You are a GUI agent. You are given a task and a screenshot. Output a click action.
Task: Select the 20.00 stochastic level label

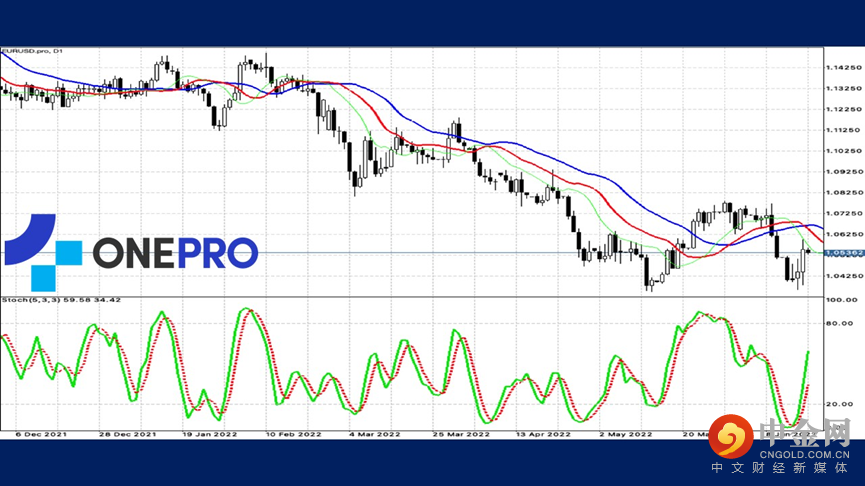(x=840, y=404)
